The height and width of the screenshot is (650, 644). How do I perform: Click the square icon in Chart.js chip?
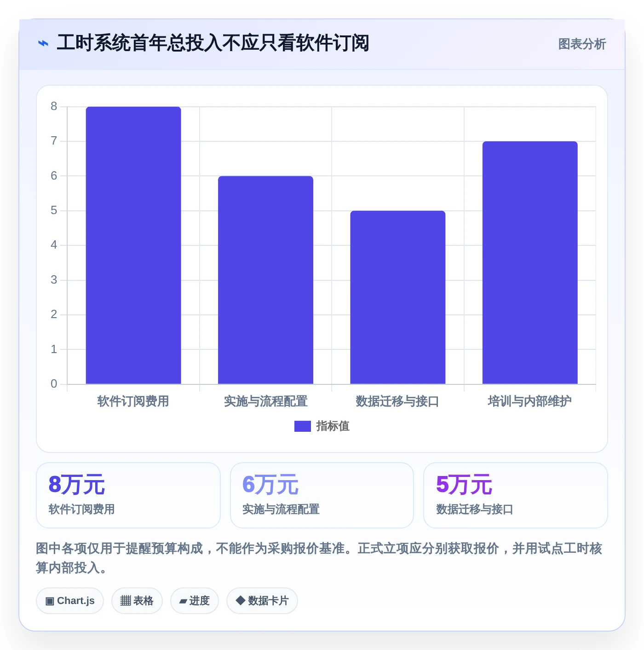pos(50,601)
